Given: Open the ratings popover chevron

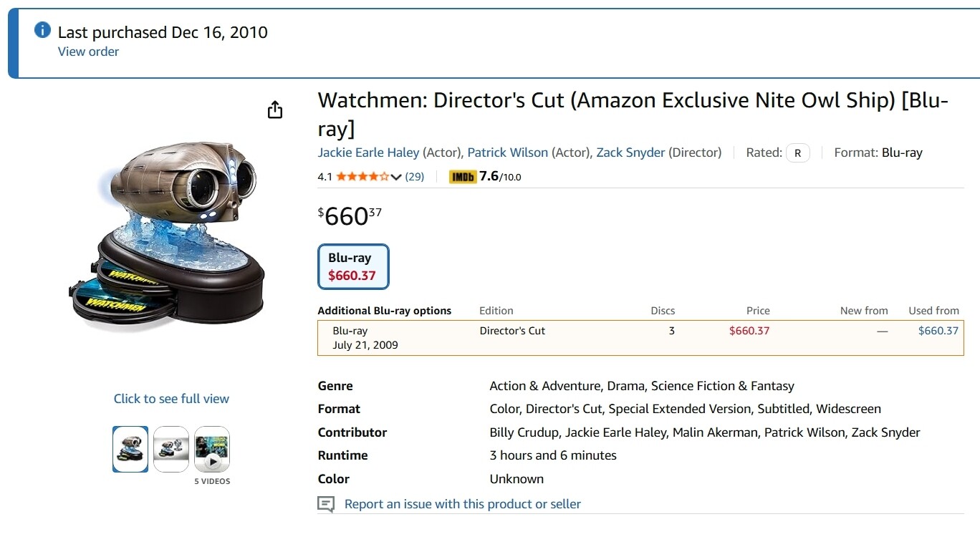Looking at the screenshot, I should pos(396,178).
